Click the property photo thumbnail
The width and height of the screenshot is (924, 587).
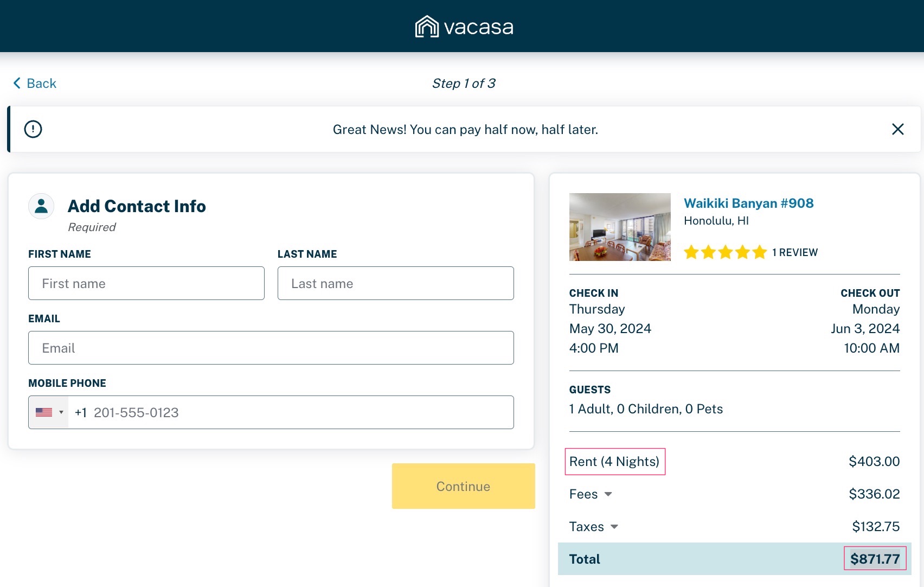pyautogui.click(x=620, y=227)
